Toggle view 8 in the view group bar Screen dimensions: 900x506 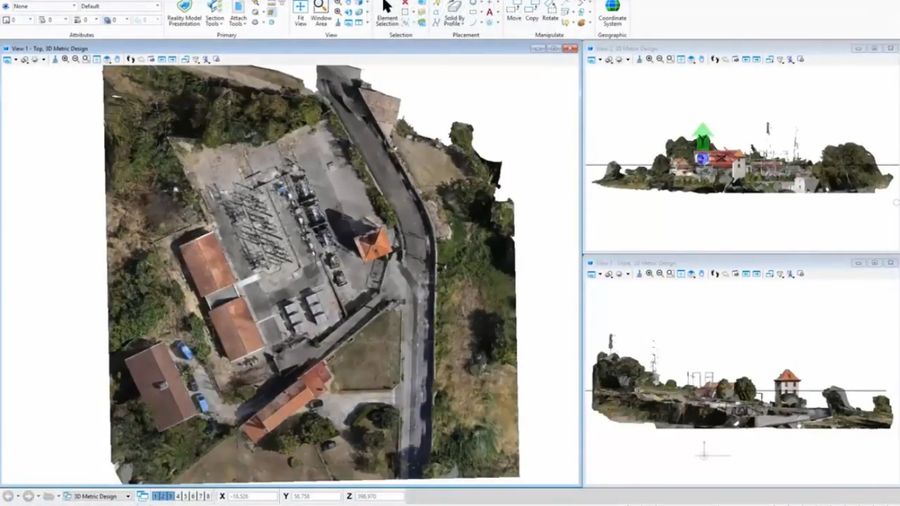(x=208, y=496)
